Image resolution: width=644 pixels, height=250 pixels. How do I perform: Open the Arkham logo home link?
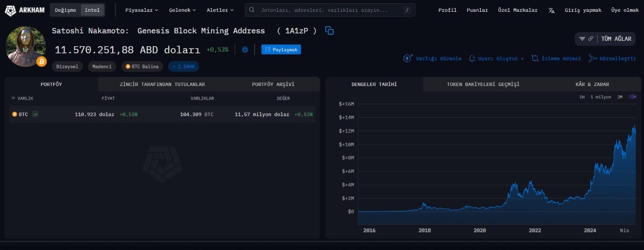(24, 10)
